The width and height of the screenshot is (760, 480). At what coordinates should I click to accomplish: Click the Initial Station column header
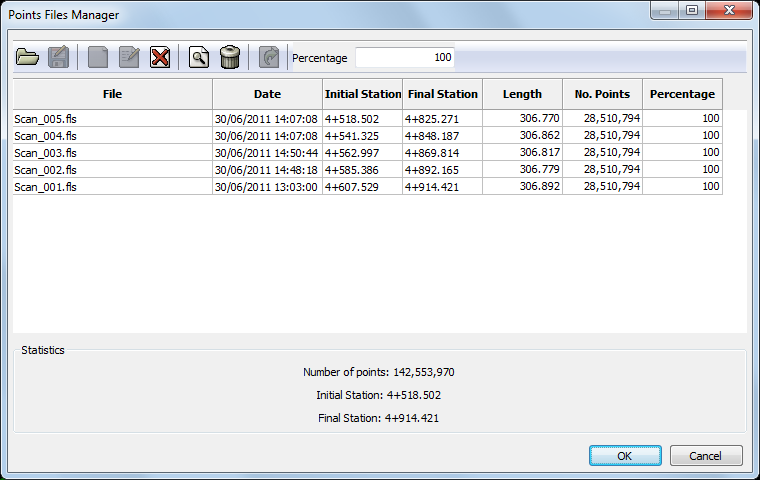click(362, 94)
